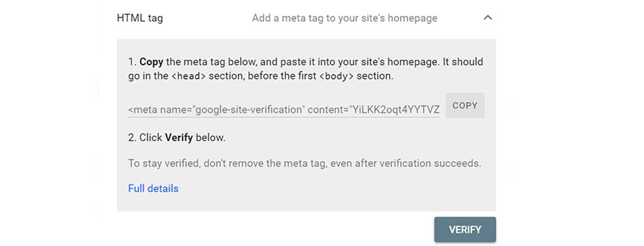The image size is (644, 246).
Task: Click the '<meta name=' start of the code
Action: pos(158,109)
